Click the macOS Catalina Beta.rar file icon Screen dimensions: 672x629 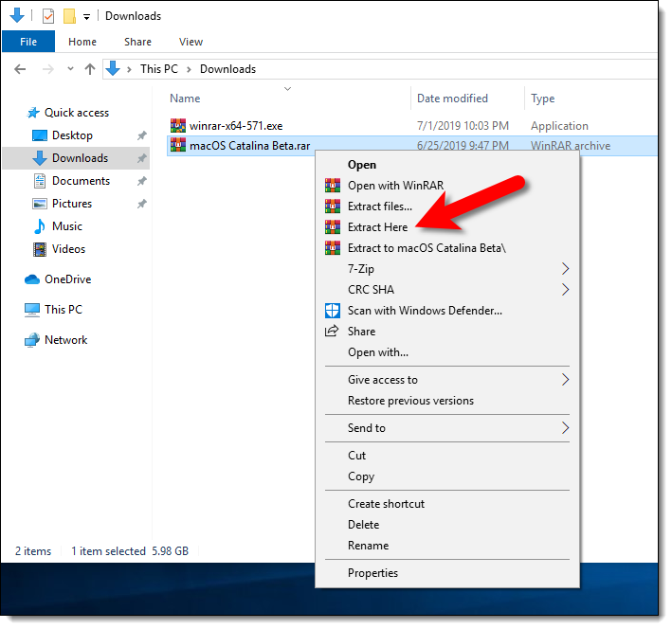(178, 145)
